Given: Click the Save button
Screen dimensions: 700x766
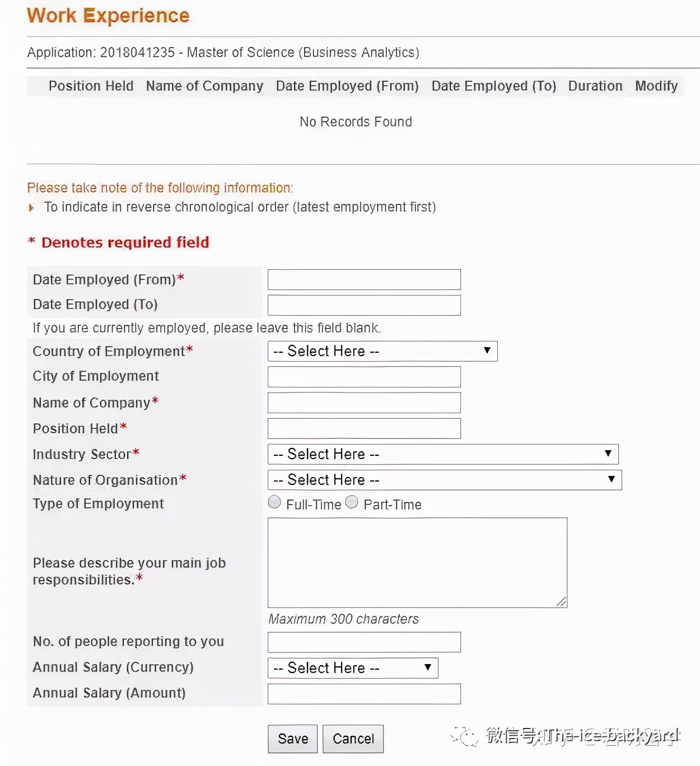Looking at the screenshot, I should tap(292, 739).
